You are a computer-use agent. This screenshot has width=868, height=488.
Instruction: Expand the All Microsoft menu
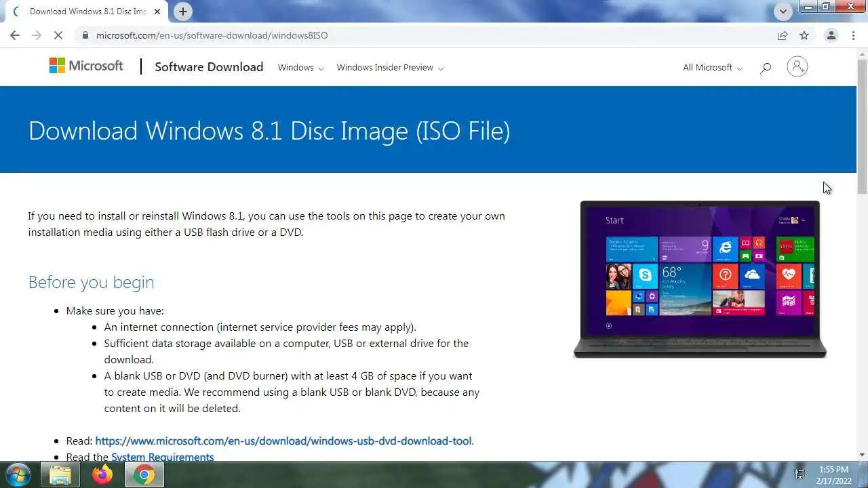pos(713,67)
